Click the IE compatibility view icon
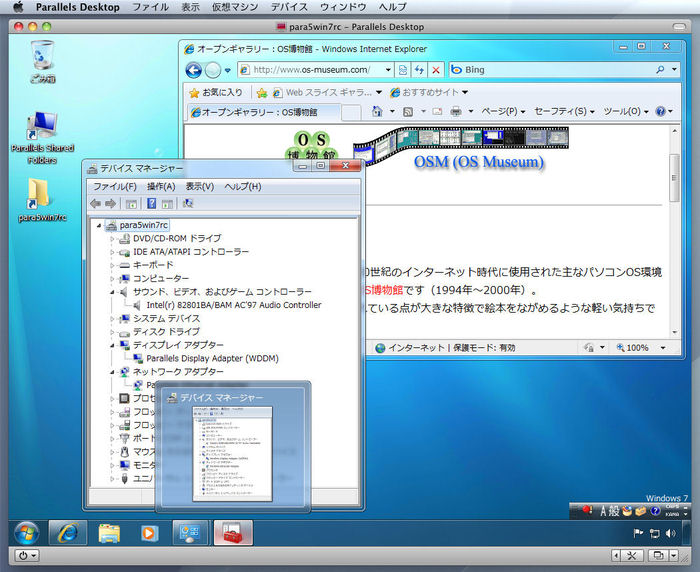 click(403, 70)
